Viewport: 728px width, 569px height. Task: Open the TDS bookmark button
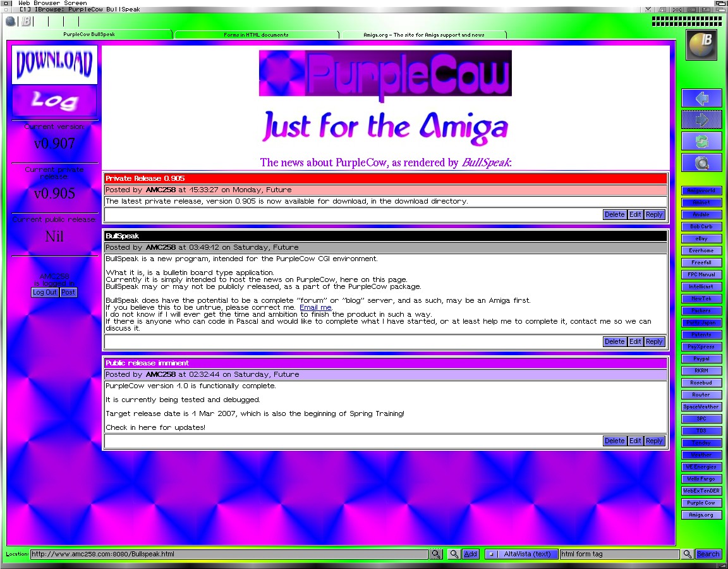click(x=701, y=431)
